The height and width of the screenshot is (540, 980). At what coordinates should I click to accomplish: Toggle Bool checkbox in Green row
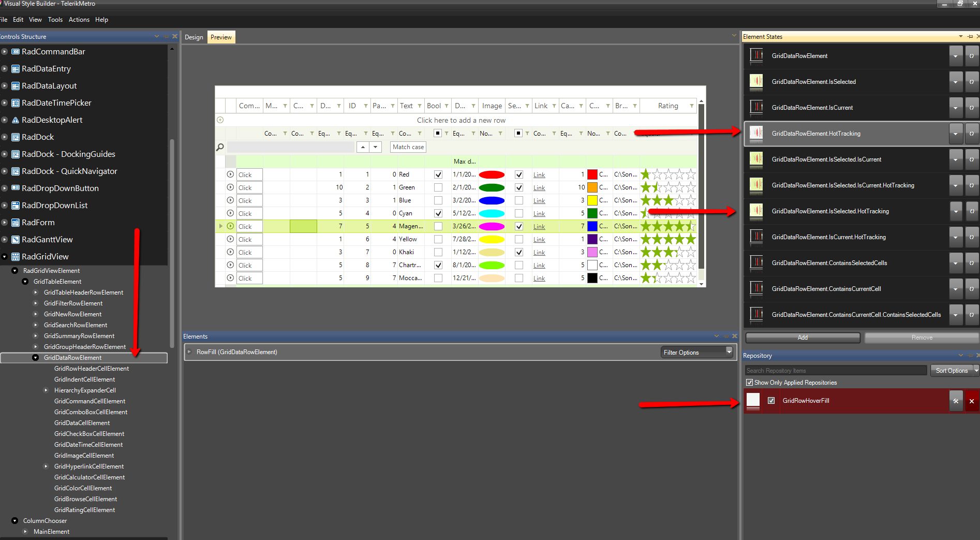[x=438, y=187]
